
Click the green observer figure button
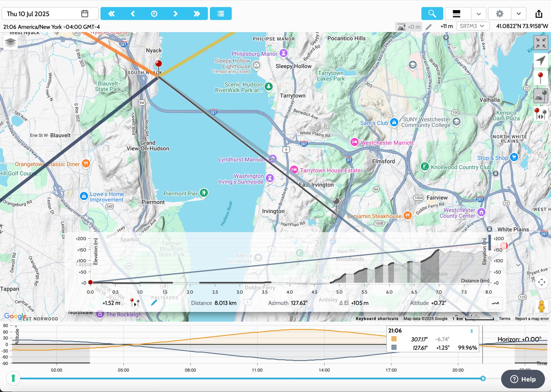(x=13, y=378)
